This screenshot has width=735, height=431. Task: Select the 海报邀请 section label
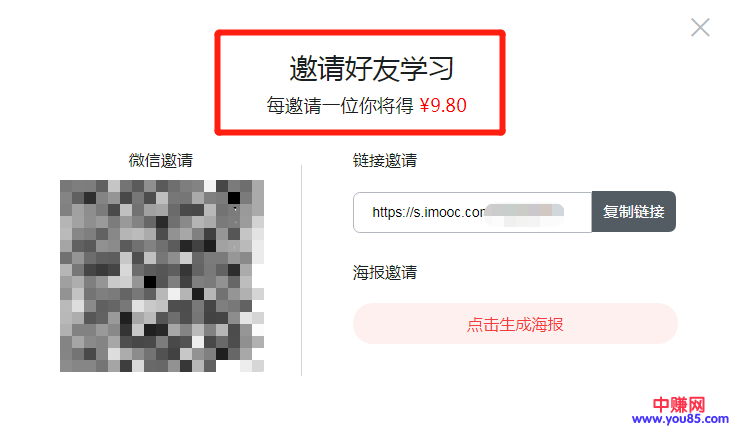click(x=385, y=272)
